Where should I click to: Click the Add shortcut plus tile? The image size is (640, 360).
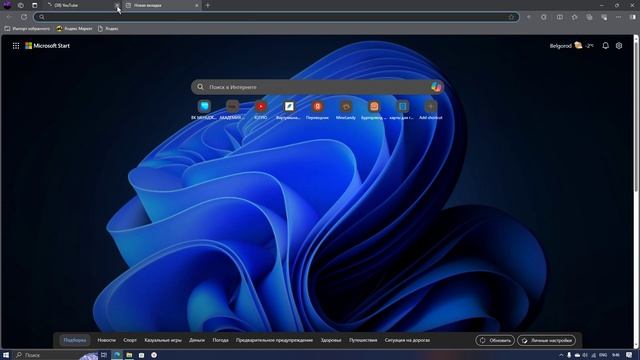tap(431, 109)
